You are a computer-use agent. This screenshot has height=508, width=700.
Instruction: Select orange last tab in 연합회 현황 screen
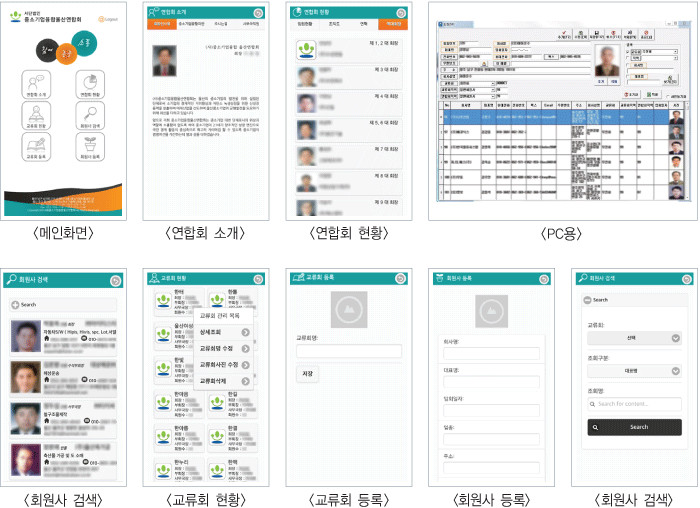pos(393,24)
